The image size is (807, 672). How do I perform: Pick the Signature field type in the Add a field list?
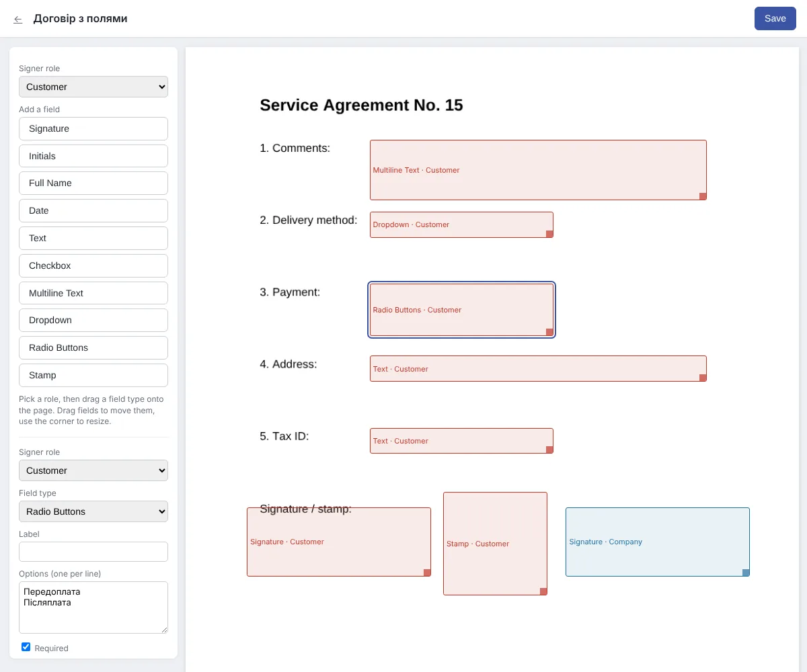coord(93,128)
